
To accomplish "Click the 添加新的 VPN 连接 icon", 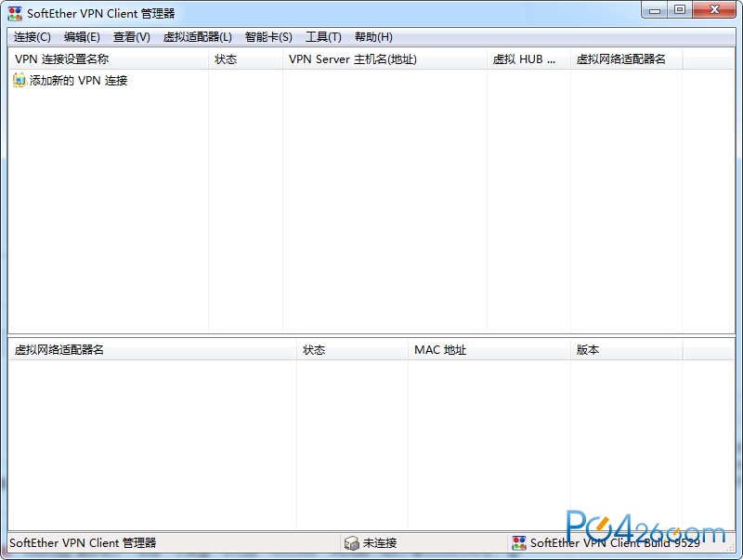I will tap(20, 80).
